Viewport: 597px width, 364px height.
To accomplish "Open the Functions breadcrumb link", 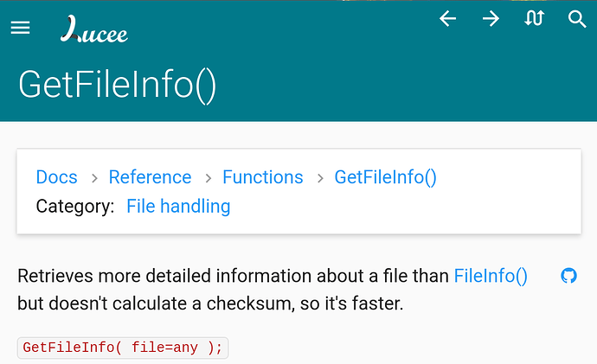I will [263, 177].
